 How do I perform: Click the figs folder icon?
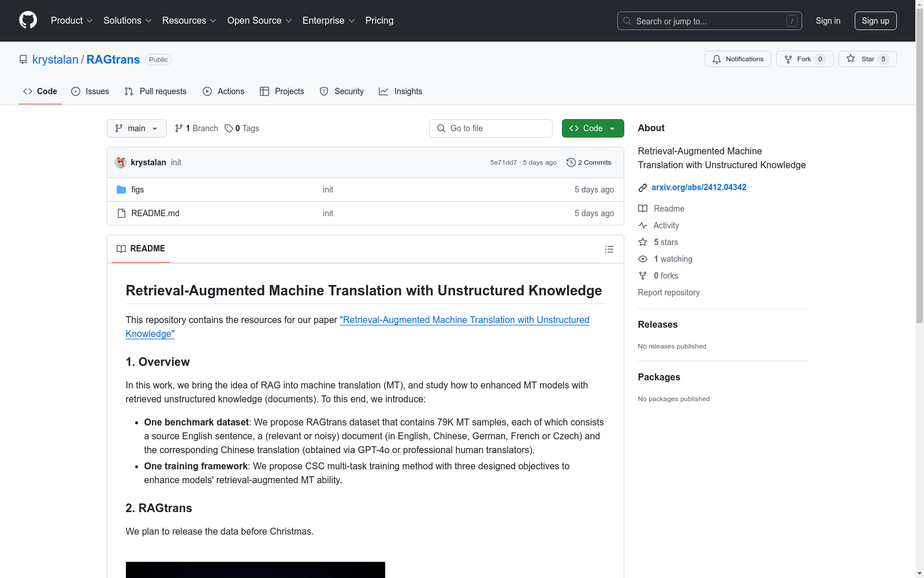(121, 190)
